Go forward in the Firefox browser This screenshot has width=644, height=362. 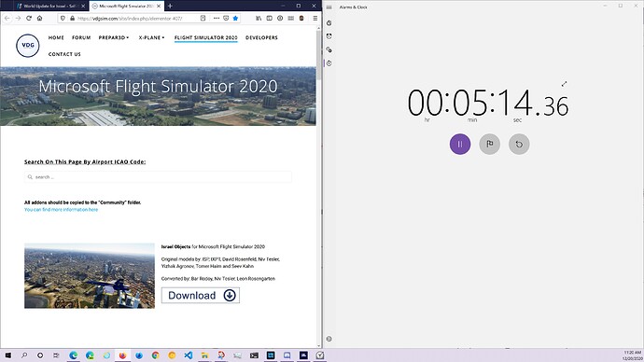(x=18, y=18)
